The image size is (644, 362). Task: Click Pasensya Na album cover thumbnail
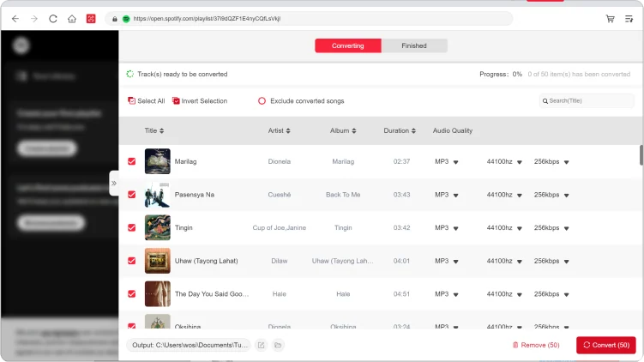click(x=157, y=195)
